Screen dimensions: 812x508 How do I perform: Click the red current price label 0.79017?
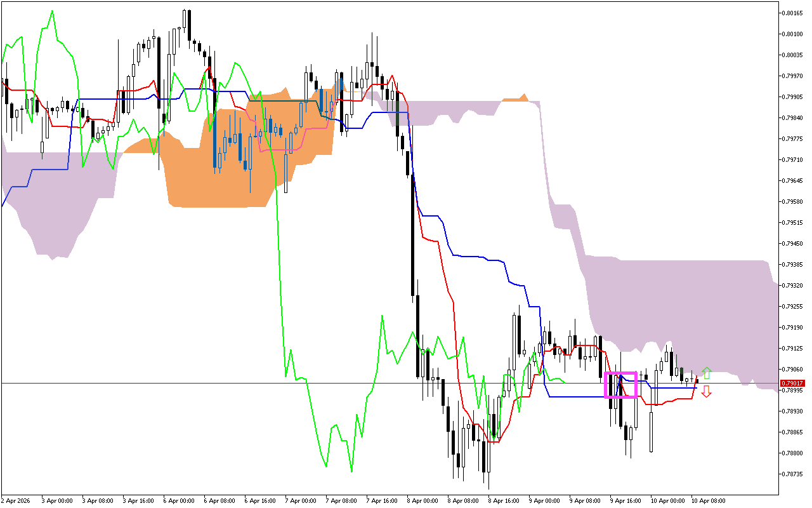click(793, 384)
